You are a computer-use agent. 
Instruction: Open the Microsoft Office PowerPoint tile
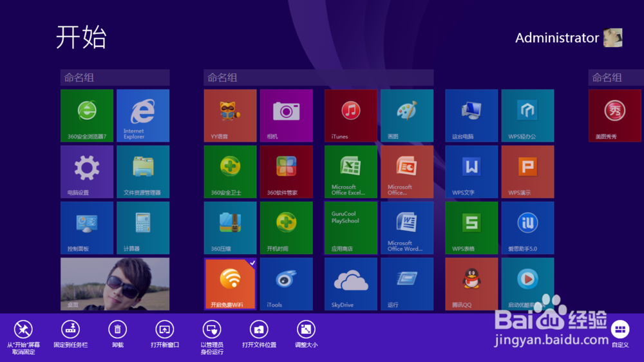pyautogui.click(x=407, y=172)
